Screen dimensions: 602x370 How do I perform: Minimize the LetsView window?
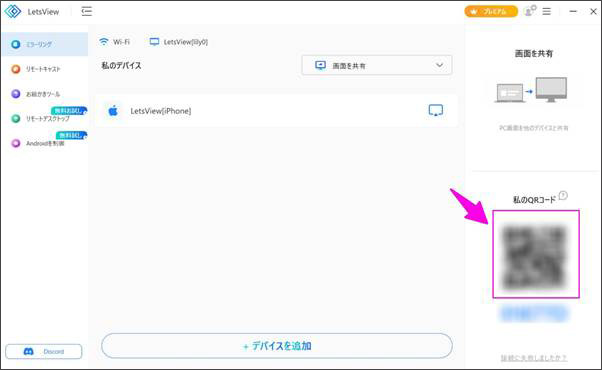(573, 12)
